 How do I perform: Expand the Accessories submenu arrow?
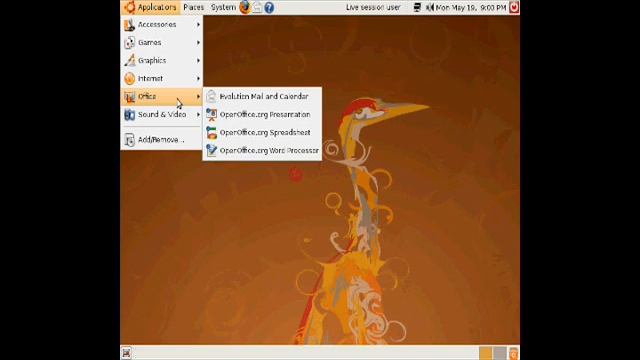click(198, 24)
